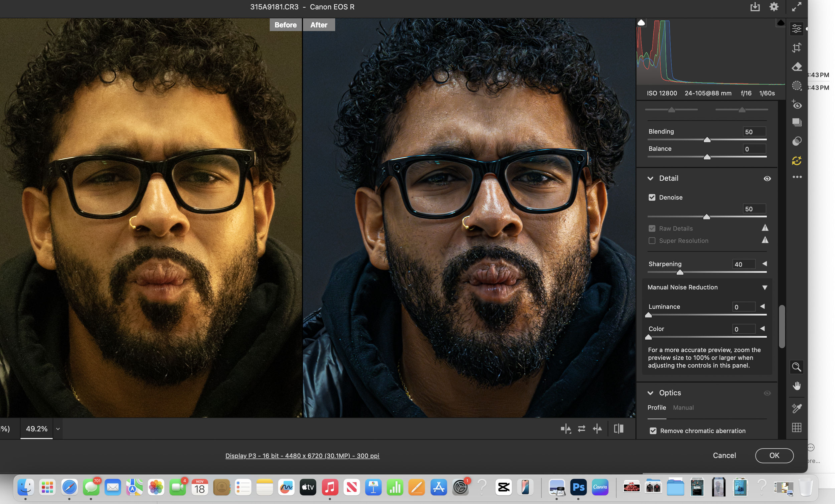Click the Denoise value field
The width and height of the screenshot is (835, 504).
click(754, 209)
